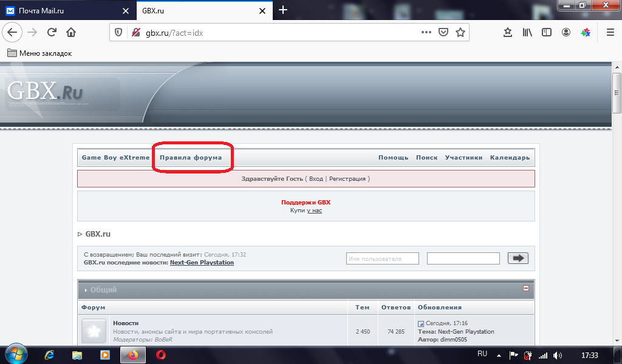
Task: Open the Library icon
Action: click(x=527, y=33)
